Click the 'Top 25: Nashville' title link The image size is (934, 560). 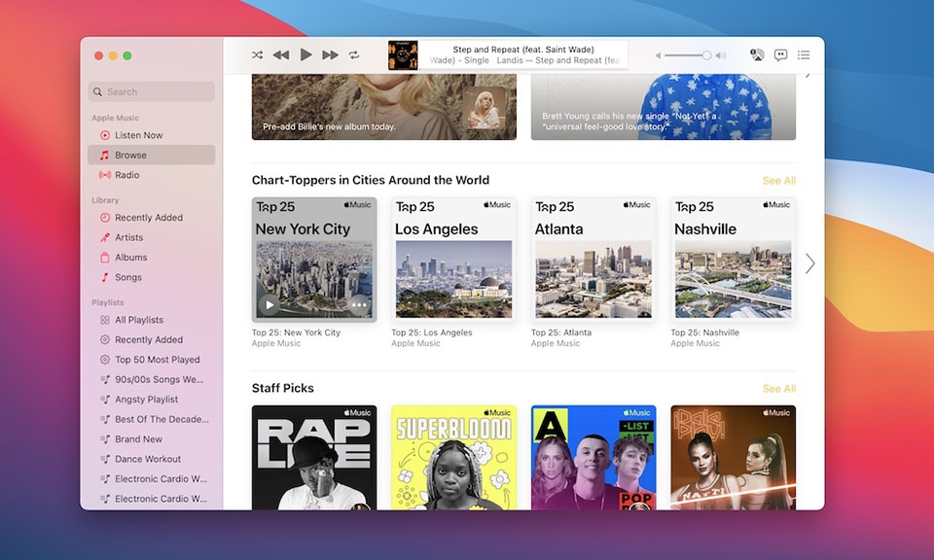click(704, 332)
